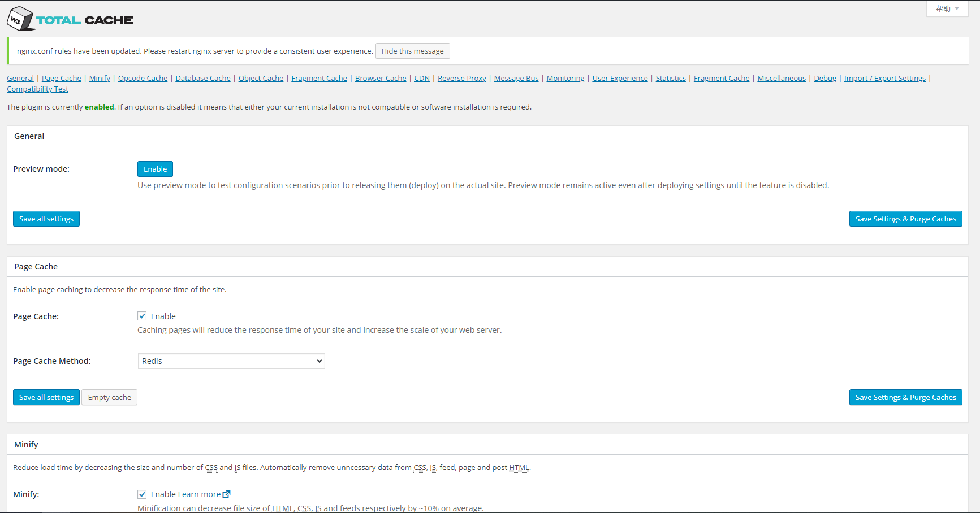Viewport: 980px width, 513px height.
Task: Select the Reverse Proxy link
Action: tap(461, 79)
